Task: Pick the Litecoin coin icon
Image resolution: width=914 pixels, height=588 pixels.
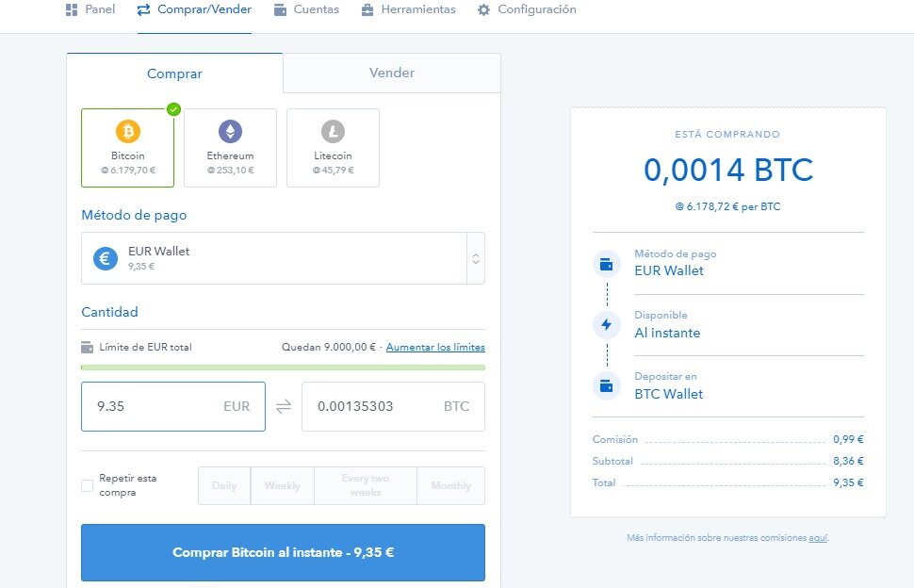Action: (333, 131)
